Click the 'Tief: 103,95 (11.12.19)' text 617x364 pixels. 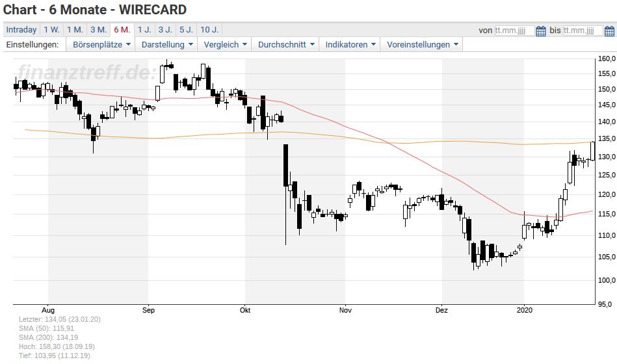(55, 356)
